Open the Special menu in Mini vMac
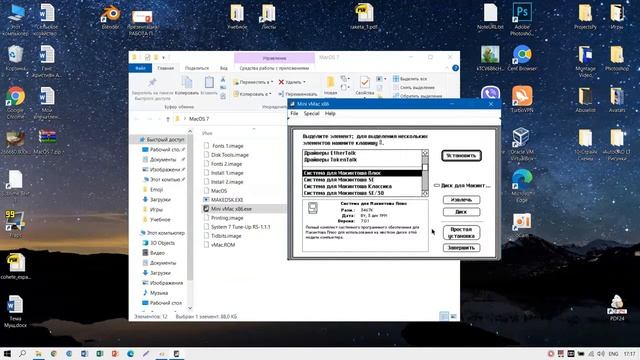640x360 pixels. click(311, 113)
